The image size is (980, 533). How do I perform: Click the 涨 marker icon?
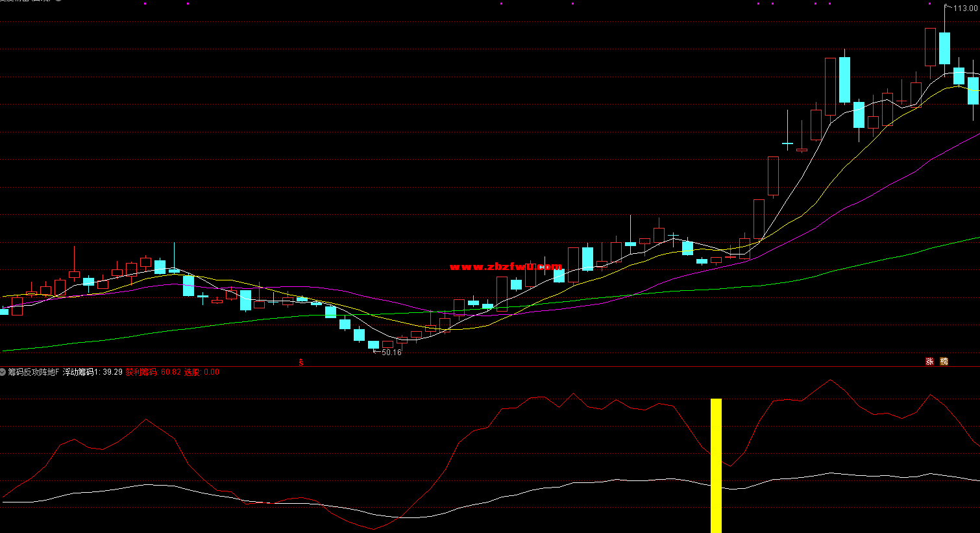point(930,362)
